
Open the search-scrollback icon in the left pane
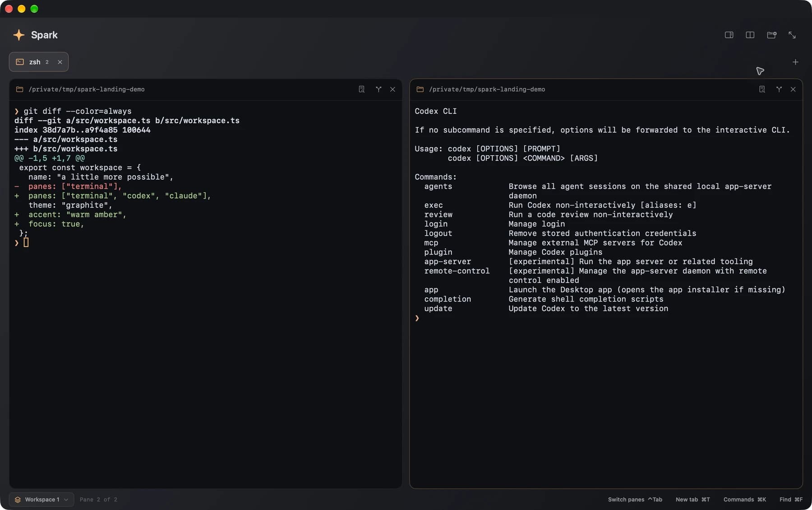click(x=362, y=89)
